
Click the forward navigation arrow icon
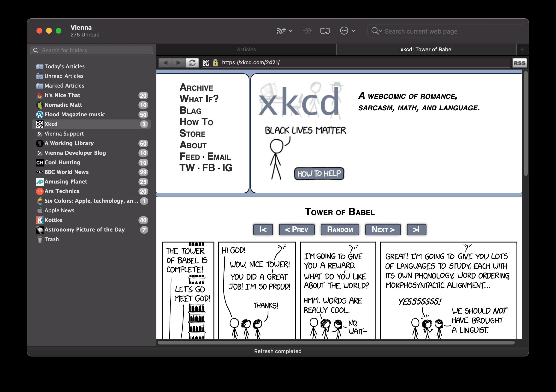point(178,62)
